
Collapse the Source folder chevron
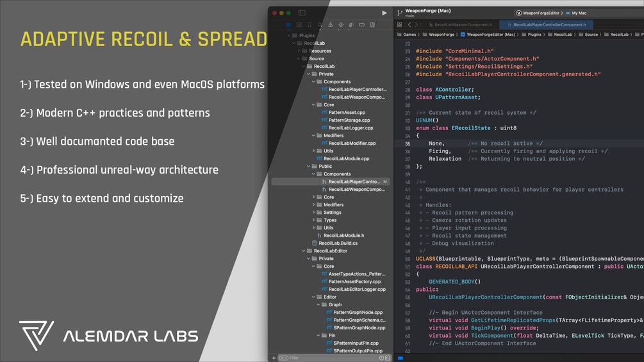click(x=299, y=59)
